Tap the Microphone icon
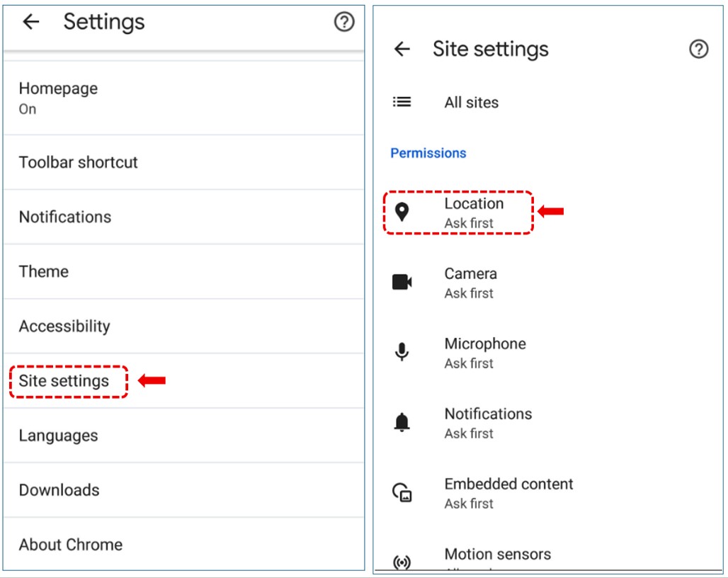Screen dimensions: 728x578 [x=402, y=352]
